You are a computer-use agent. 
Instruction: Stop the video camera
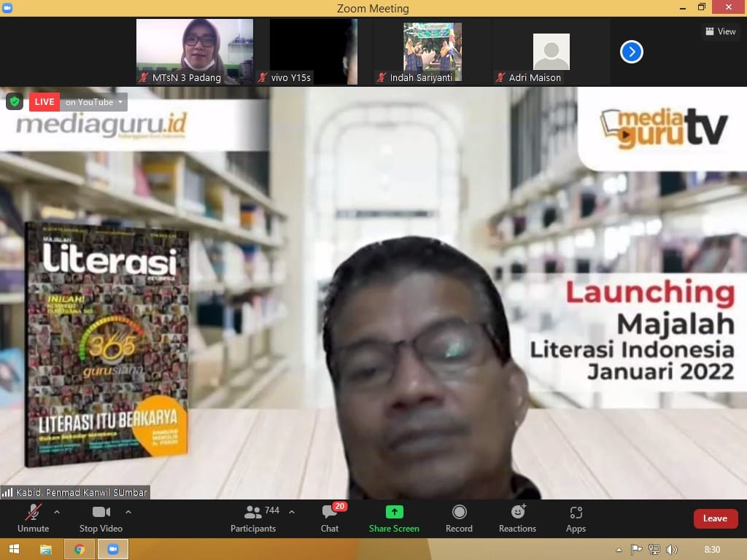coord(101,513)
